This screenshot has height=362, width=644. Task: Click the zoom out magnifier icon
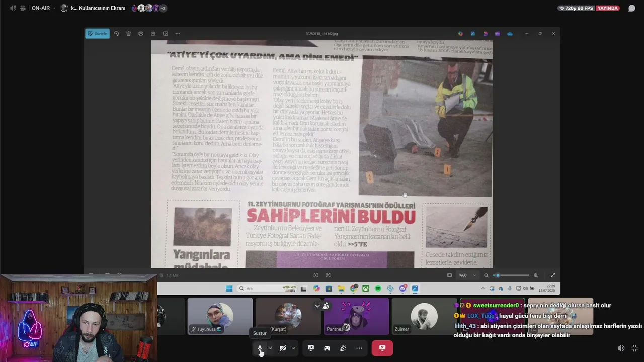coord(486,275)
